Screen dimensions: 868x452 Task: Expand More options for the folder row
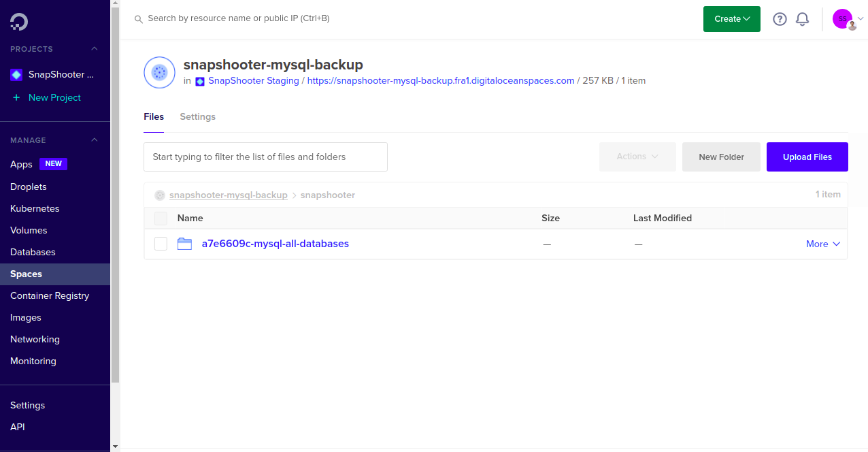coord(823,244)
